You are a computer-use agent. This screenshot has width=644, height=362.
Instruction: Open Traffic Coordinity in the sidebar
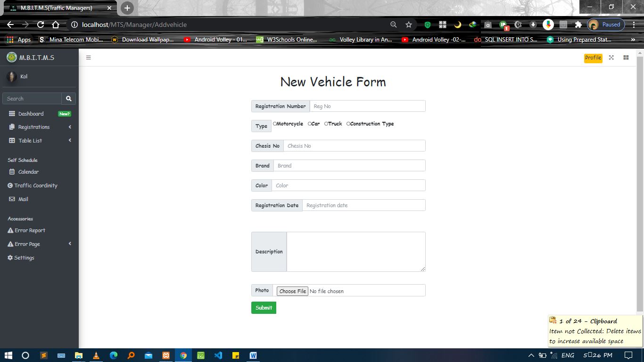tap(35, 185)
